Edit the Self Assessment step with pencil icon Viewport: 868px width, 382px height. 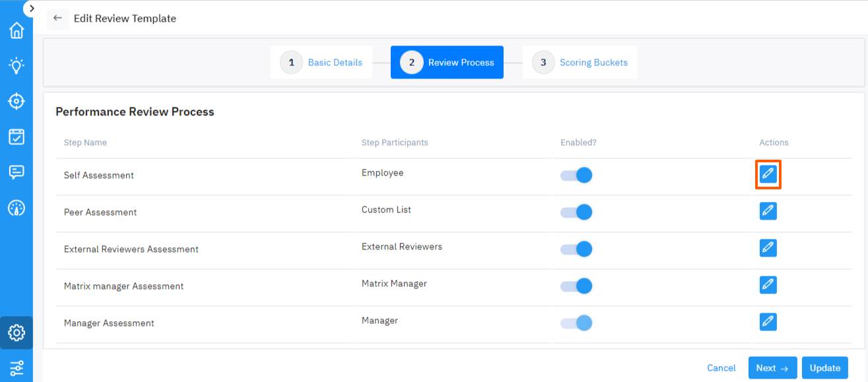(x=768, y=174)
